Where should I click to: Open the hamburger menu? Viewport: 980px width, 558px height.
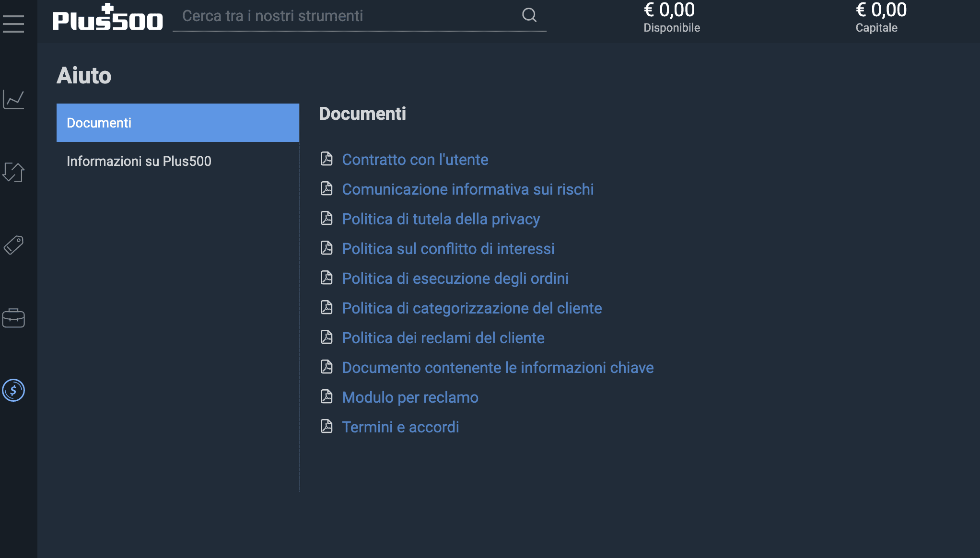[13, 23]
